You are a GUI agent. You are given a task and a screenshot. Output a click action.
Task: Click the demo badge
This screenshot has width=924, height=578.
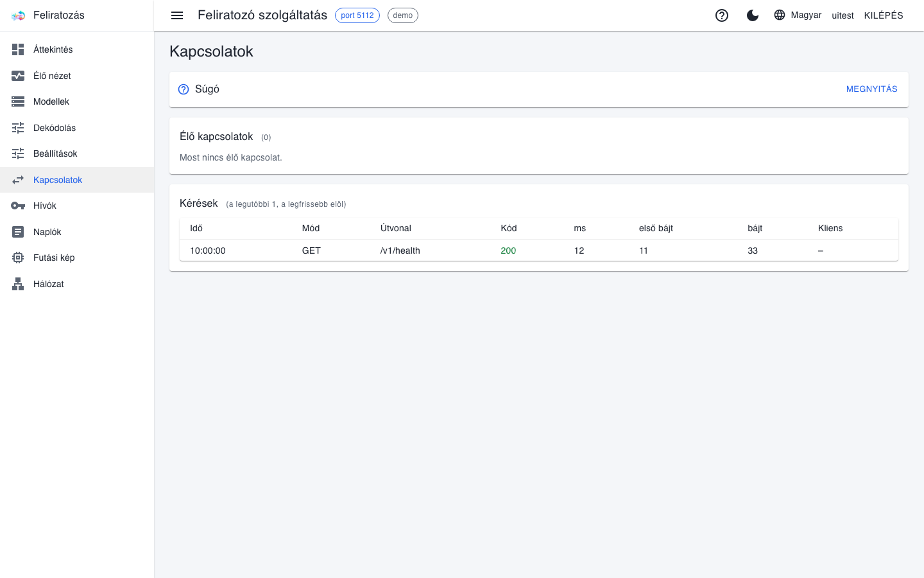click(x=403, y=15)
